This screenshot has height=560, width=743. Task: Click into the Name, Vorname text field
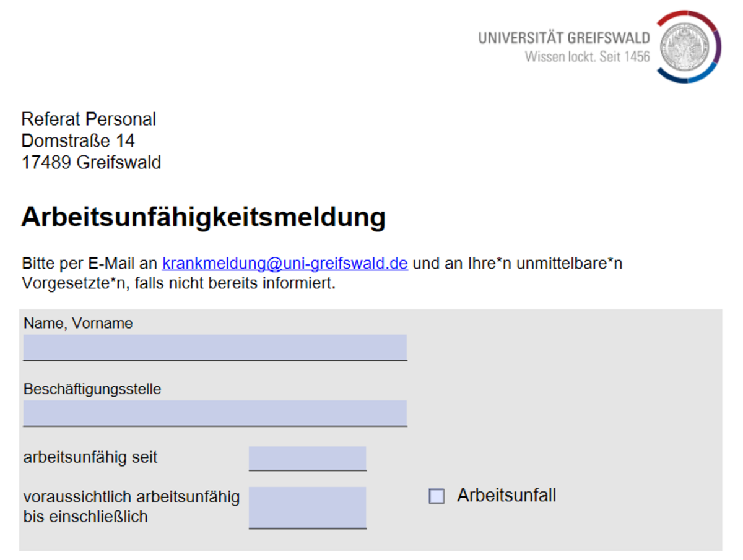click(x=215, y=347)
